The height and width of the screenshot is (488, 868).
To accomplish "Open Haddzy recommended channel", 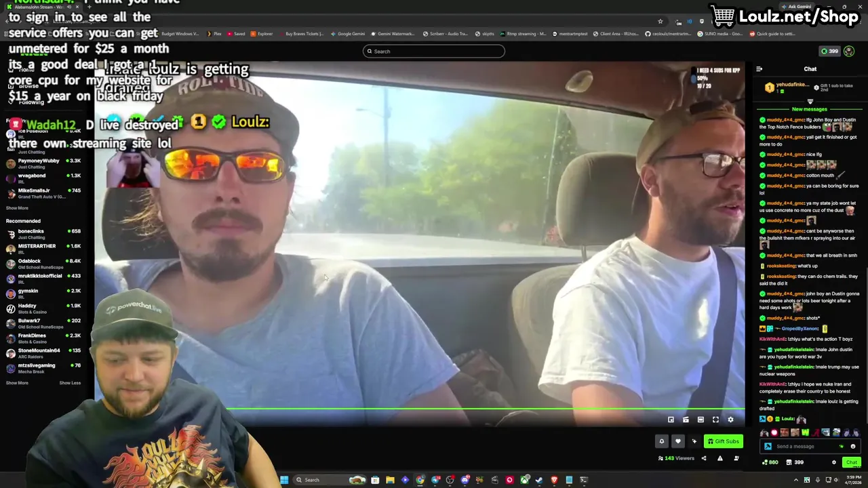I will click(43, 308).
